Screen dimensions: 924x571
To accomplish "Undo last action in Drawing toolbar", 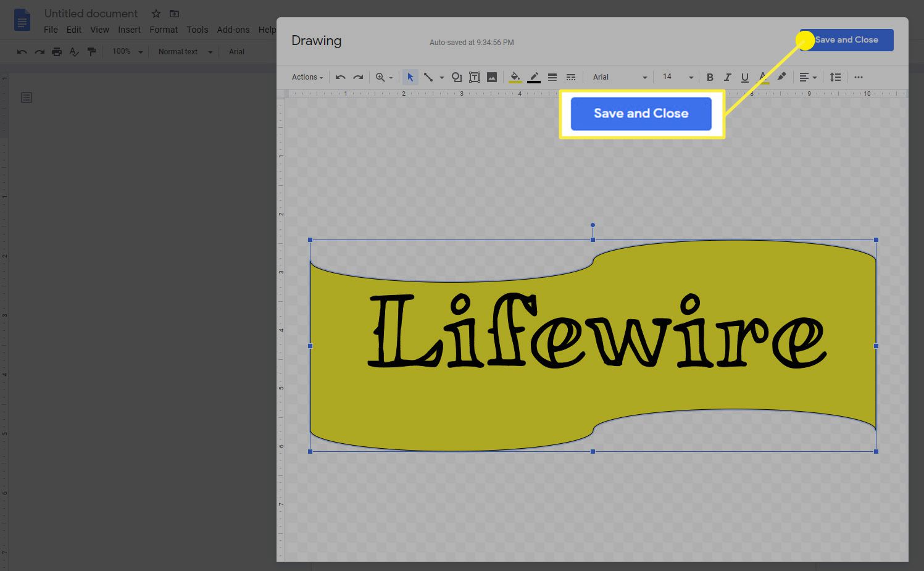I will (x=340, y=77).
